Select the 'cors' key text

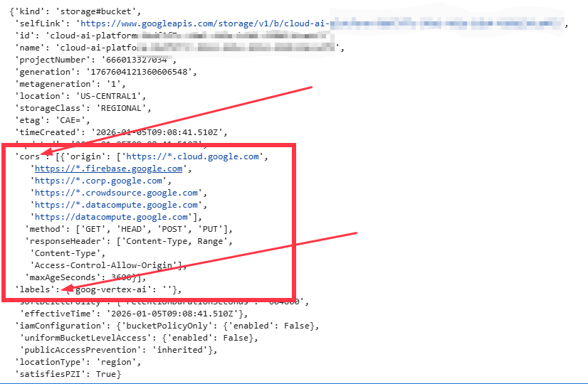pyautogui.click(x=29, y=156)
